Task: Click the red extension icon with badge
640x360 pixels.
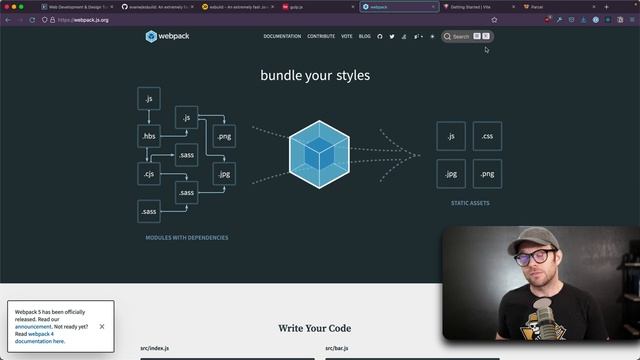Action: [547, 19]
